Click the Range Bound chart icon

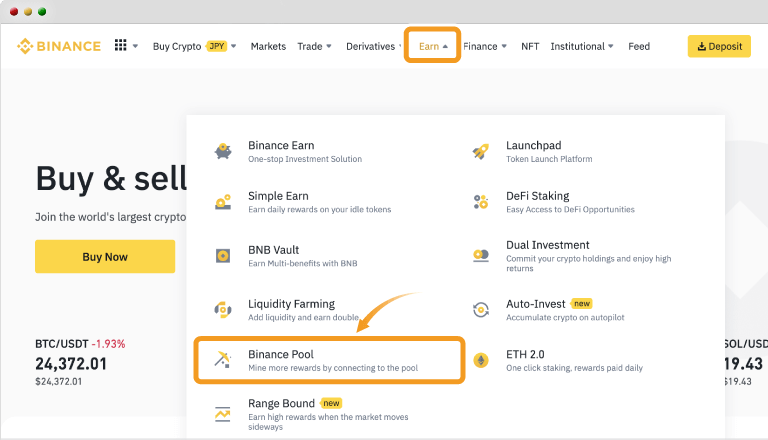(x=223, y=414)
